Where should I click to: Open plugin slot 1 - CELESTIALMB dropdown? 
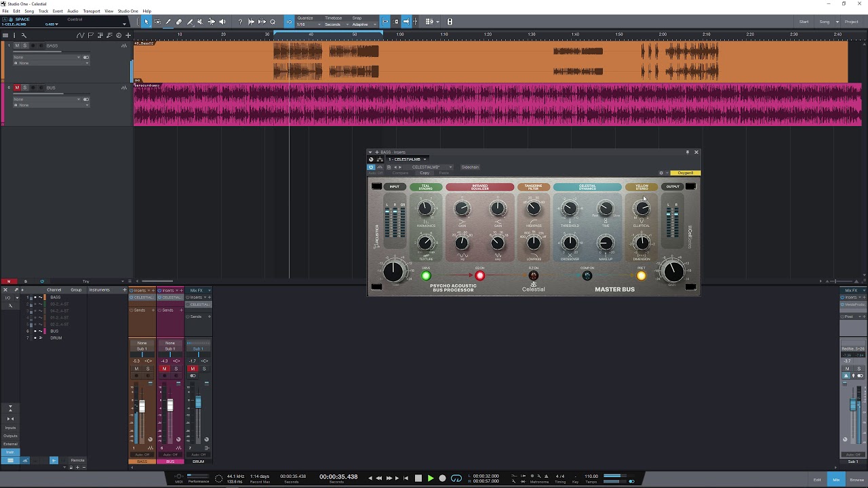tap(407, 159)
